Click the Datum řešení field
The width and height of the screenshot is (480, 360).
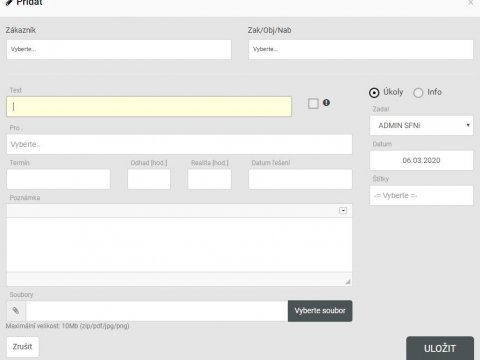(300, 179)
